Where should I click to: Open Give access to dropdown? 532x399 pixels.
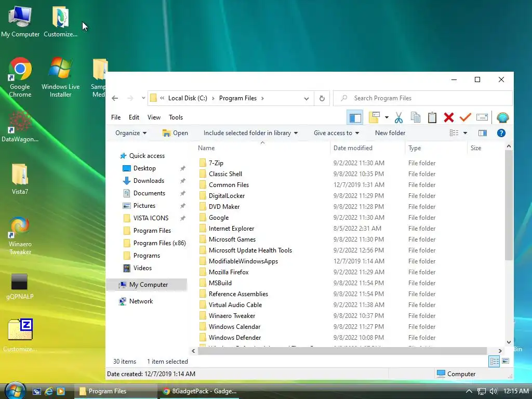pos(336,133)
